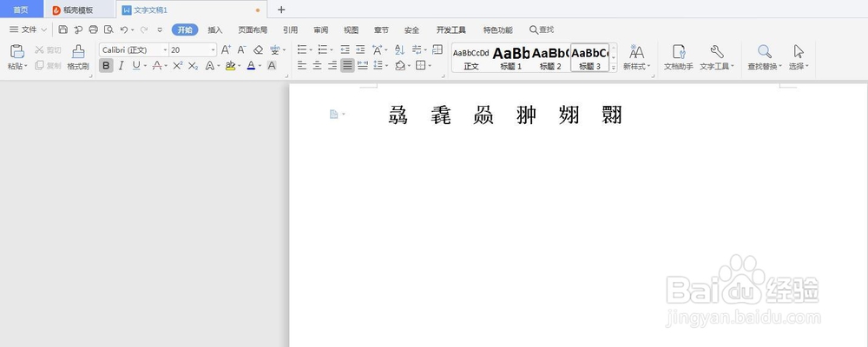Apply subscript with the X₂ icon
Viewport: 868px width, 347px height.
(193, 65)
